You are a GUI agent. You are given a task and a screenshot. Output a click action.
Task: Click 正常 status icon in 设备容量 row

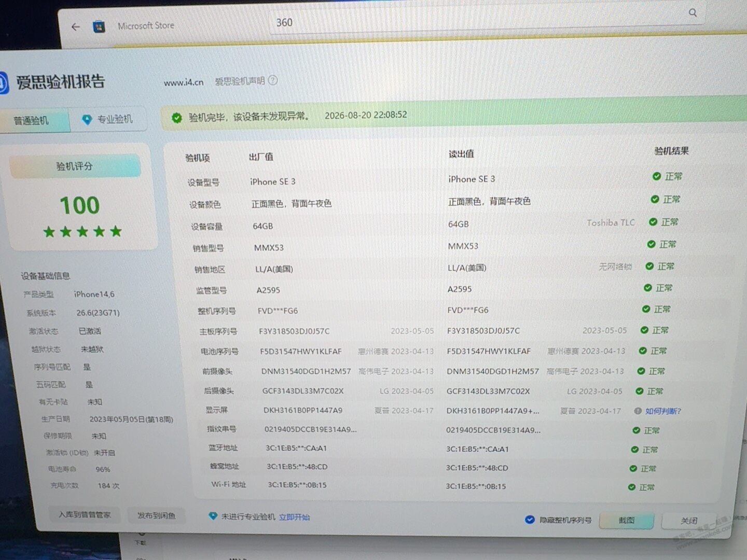pos(653,222)
